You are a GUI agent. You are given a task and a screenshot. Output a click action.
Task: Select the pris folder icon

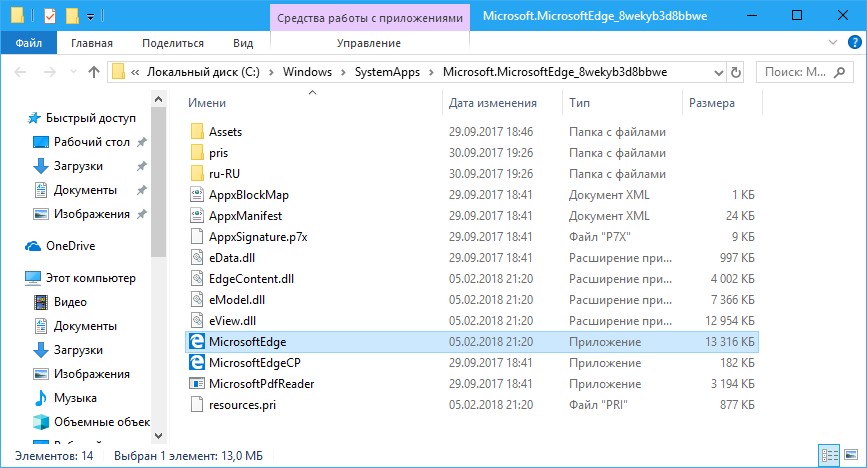(x=197, y=153)
